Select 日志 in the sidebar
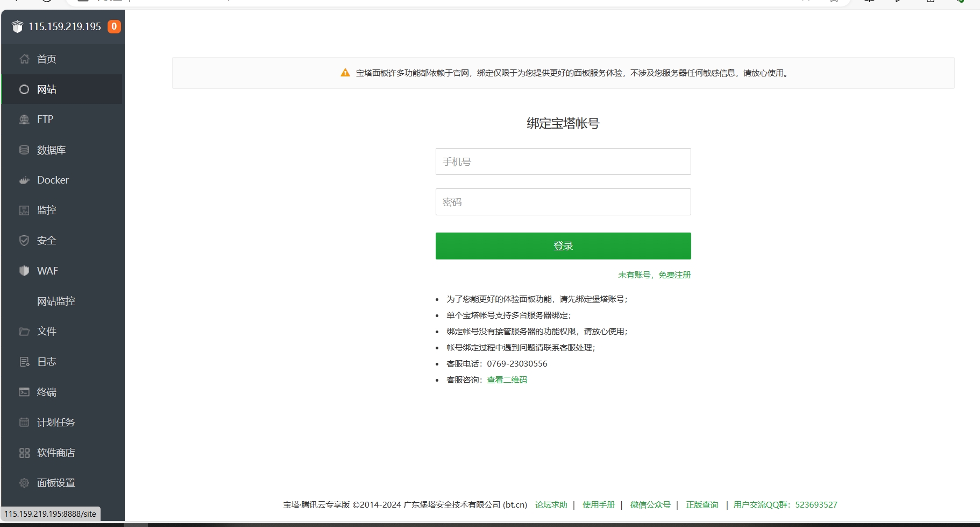This screenshot has width=980, height=527. [x=62, y=362]
